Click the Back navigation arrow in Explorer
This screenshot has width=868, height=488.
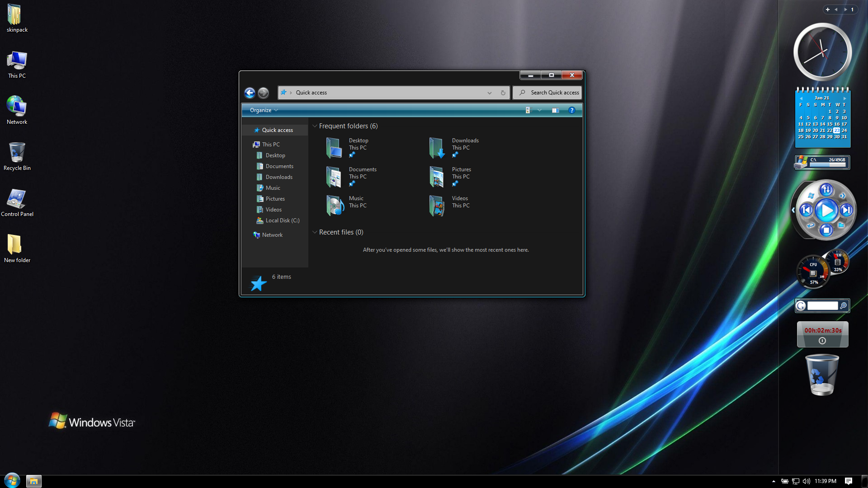tap(250, 93)
